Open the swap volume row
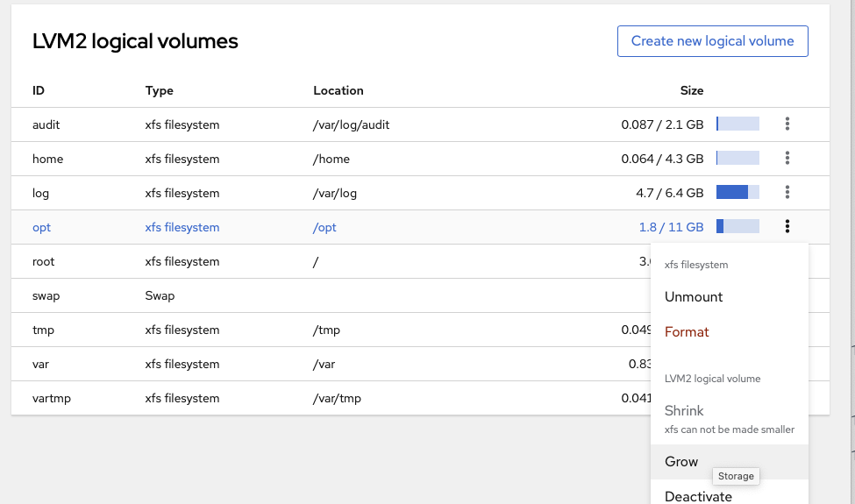The height and width of the screenshot is (504, 855). [46, 296]
